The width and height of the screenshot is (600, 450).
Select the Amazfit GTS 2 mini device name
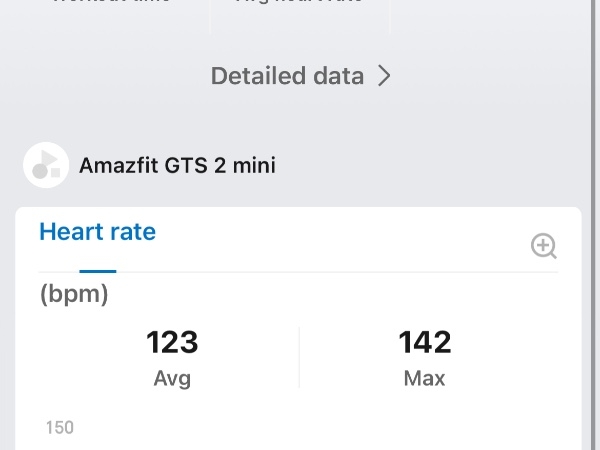click(x=177, y=165)
